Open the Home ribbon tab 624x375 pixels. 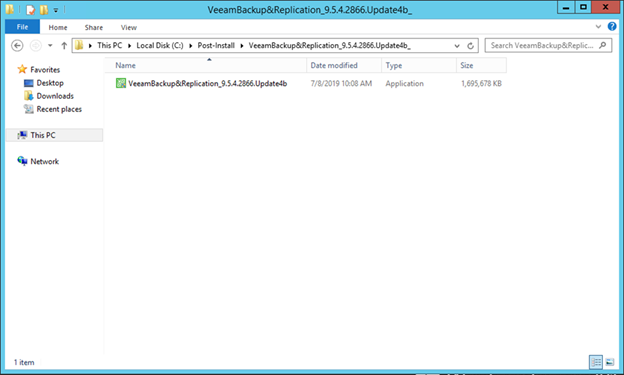coord(58,27)
